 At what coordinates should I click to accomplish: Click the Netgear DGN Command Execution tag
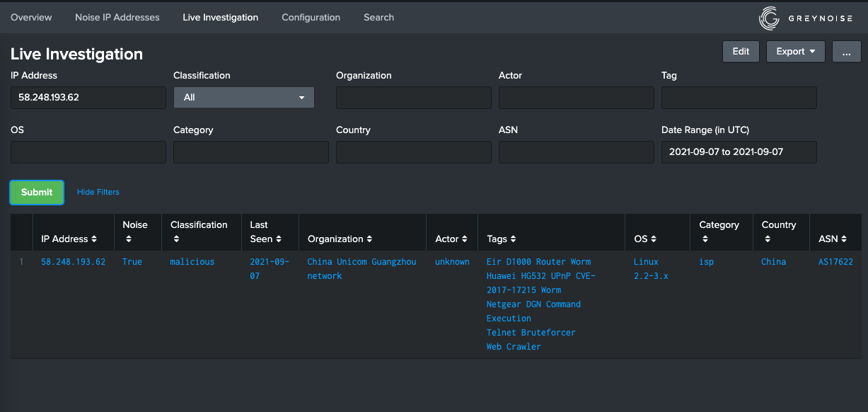point(533,311)
